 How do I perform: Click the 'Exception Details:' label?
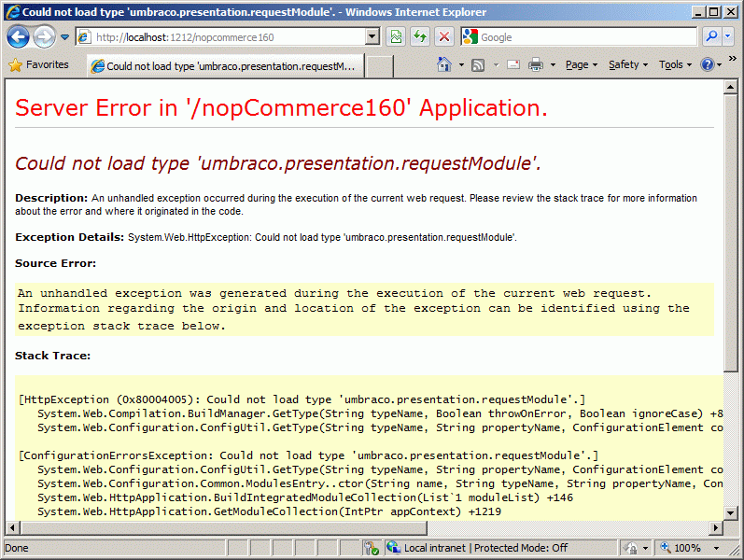[69, 237]
